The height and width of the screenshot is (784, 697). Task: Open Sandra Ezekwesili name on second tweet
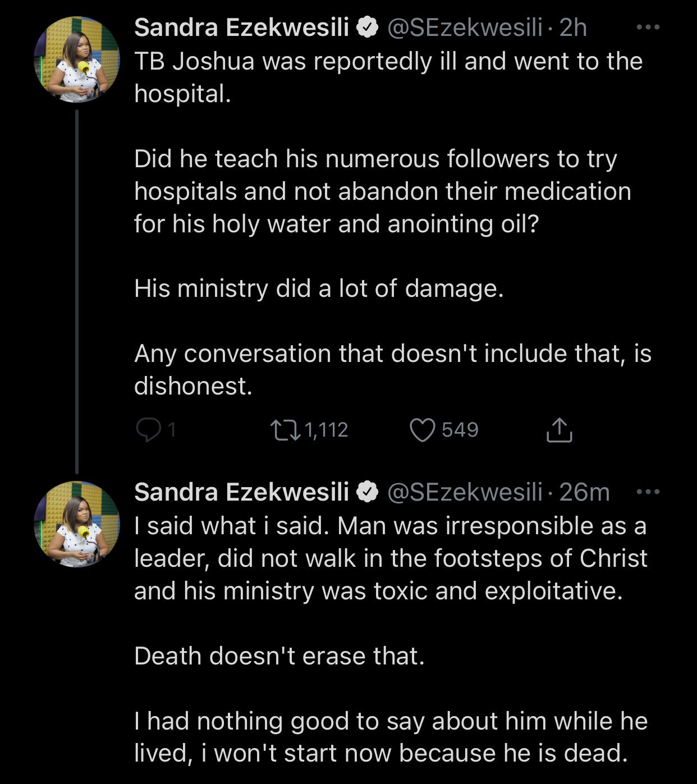[242, 492]
